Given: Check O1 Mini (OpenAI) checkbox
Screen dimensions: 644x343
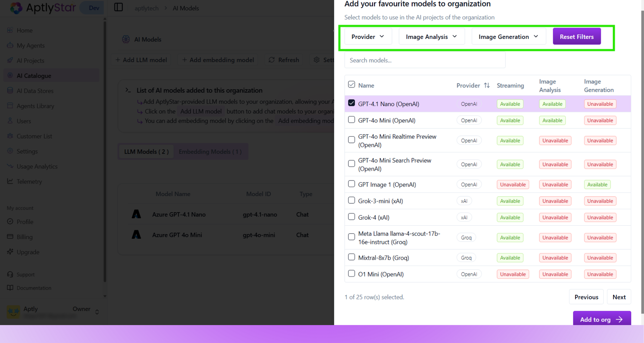Looking at the screenshot, I should (x=351, y=273).
